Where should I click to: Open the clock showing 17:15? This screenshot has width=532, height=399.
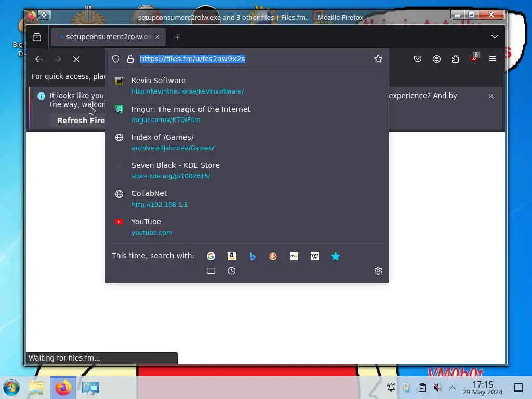pyautogui.click(x=483, y=388)
